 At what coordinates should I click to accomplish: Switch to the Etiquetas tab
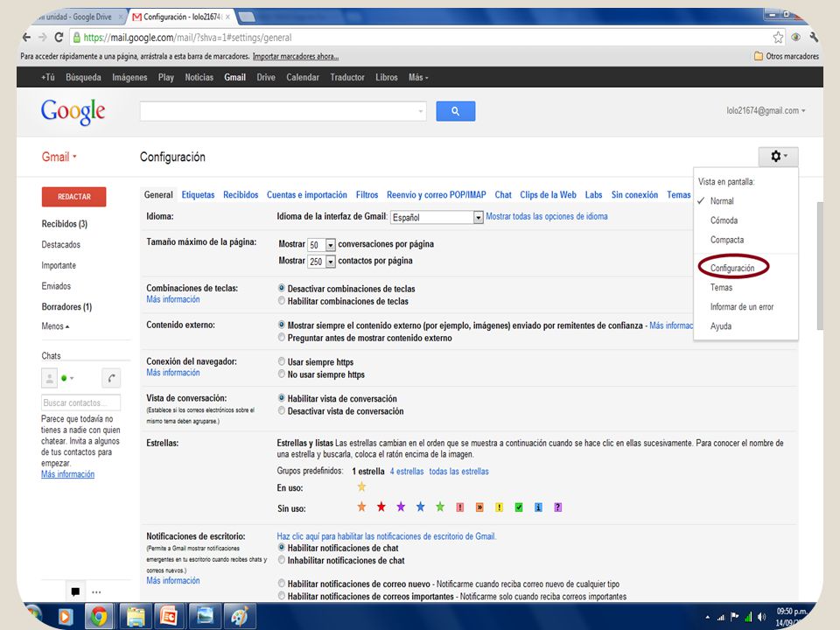[x=198, y=194]
